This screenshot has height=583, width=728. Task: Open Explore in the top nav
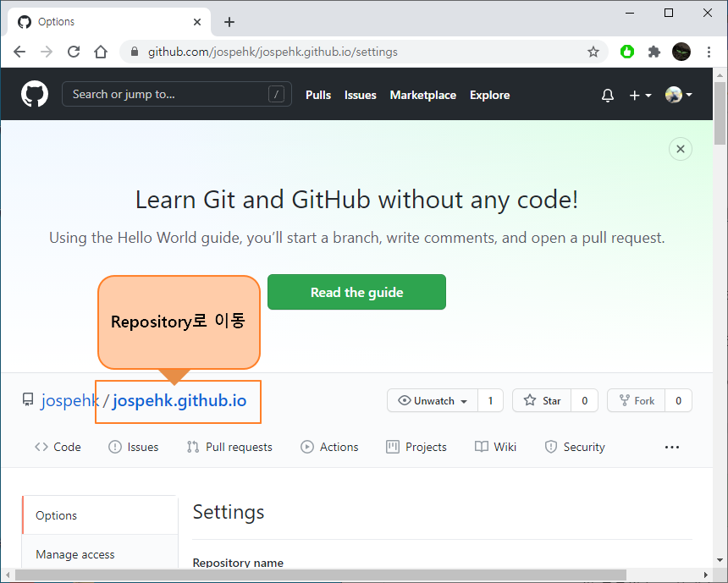coord(489,95)
